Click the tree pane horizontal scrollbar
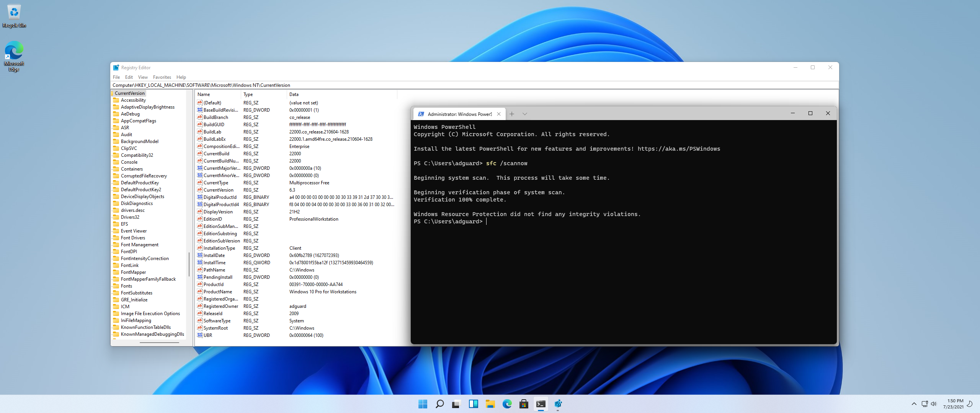Screen dimensions: 980x413 click(159, 343)
